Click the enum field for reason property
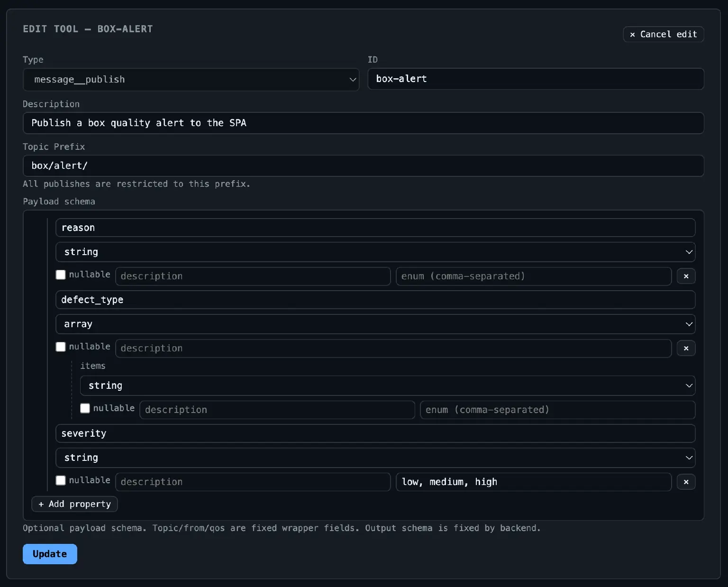 pyautogui.click(x=534, y=276)
